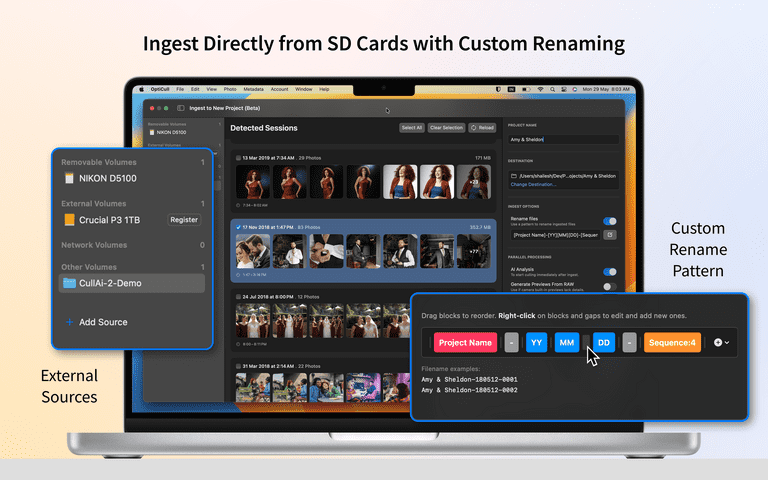This screenshot has height=480, width=768.
Task: Select the NIKON D5100 SD card icon
Action: tap(70, 178)
